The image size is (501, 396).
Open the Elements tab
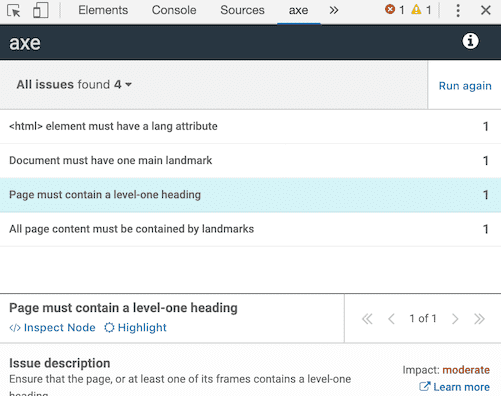click(103, 10)
